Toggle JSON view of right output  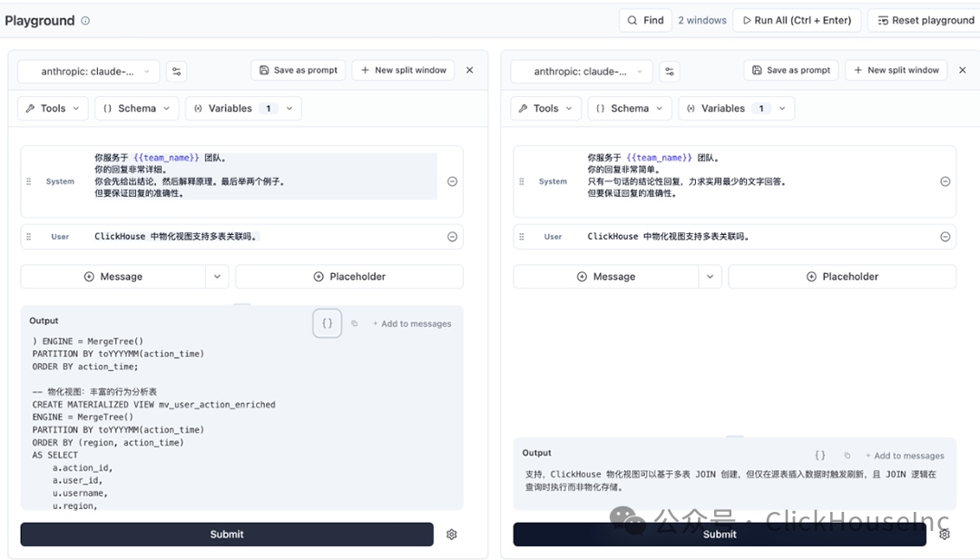(820, 456)
